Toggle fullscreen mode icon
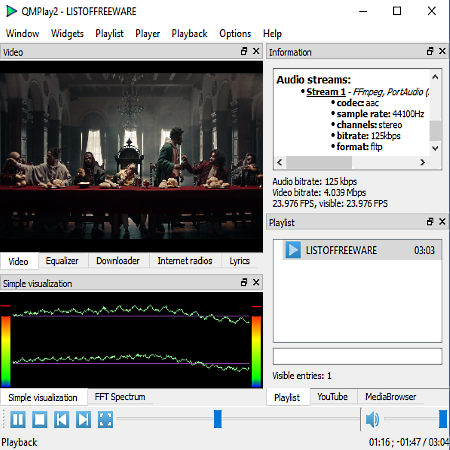Image resolution: width=450 pixels, height=450 pixels. click(105, 419)
